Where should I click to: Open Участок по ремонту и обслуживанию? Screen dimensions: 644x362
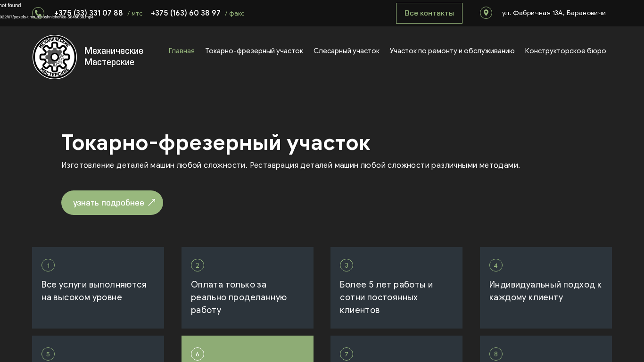tap(452, 51)
